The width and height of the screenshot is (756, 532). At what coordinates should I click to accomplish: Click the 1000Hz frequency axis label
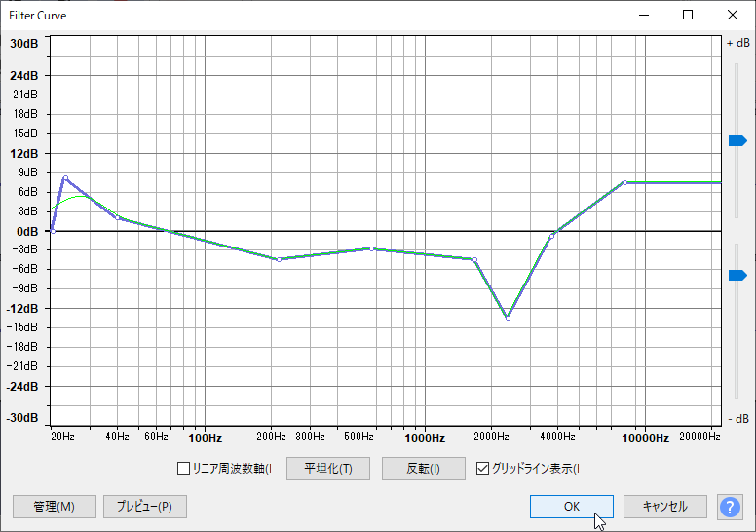tap(425, 437)
